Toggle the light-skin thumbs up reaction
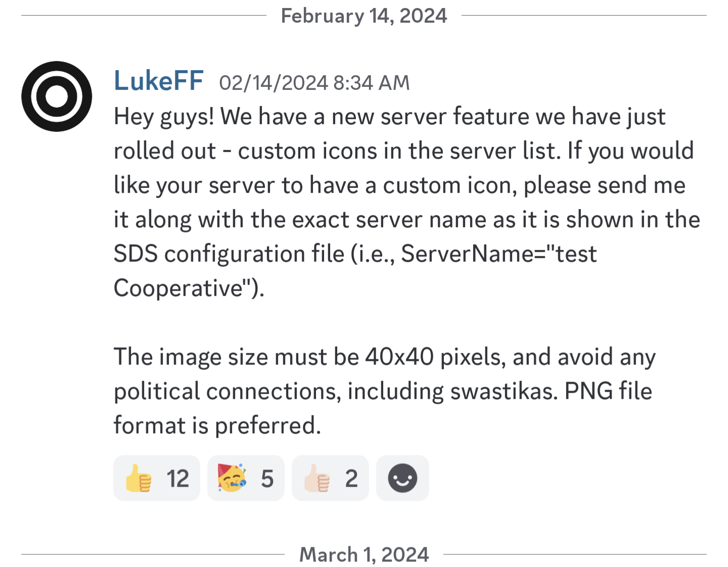This screenshot has height=567, width=728. [330, 478]
